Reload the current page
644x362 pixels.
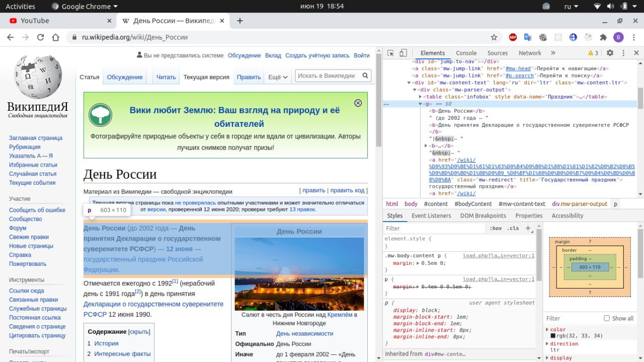coord(41,37)
